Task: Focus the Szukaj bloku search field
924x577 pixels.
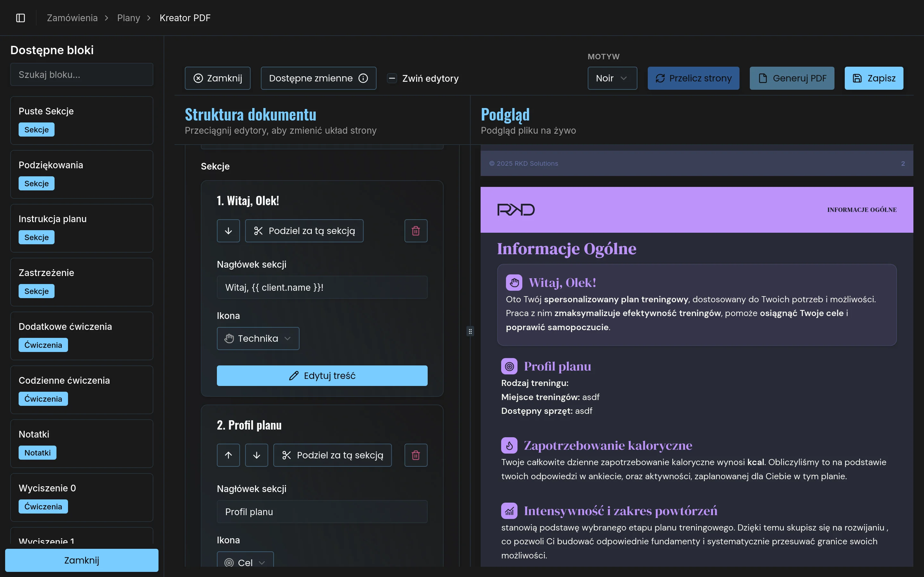Action: [82, 75]
